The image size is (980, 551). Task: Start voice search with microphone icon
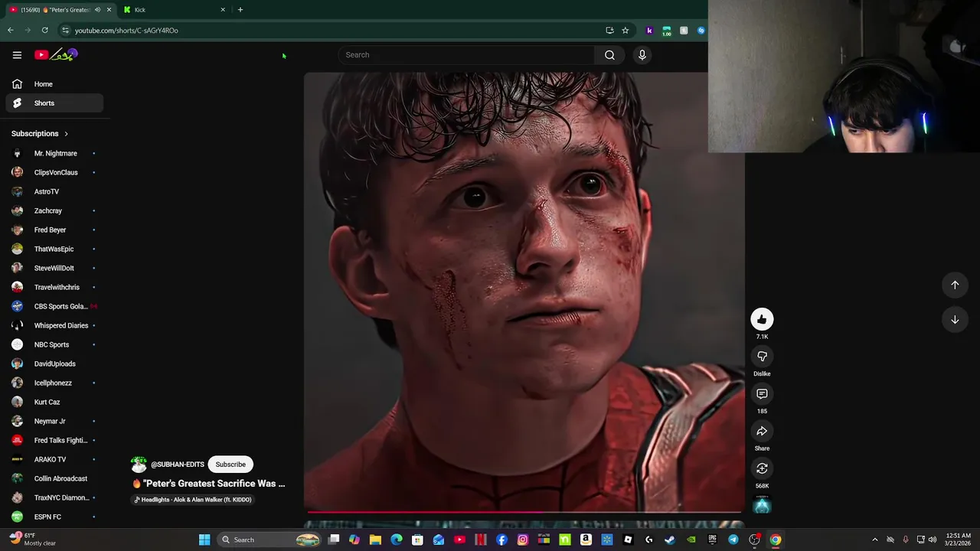[x=642, y=55]
